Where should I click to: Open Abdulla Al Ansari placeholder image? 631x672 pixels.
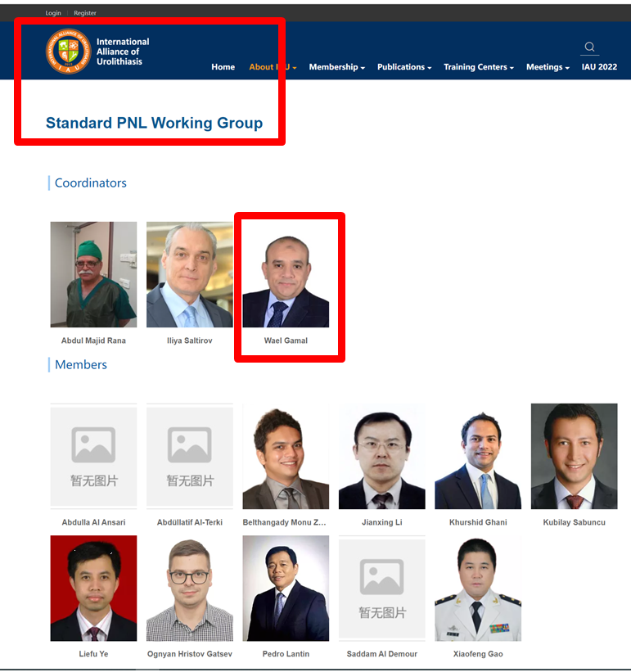[x=94, y=457]
